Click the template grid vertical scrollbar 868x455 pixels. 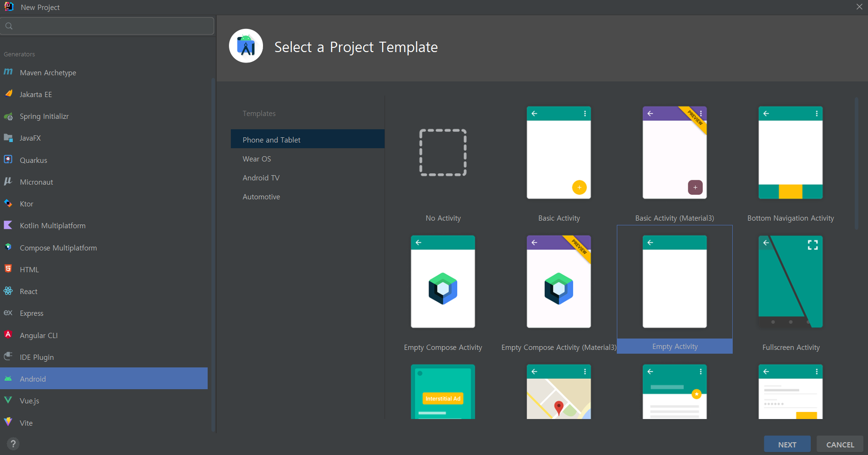coord(856,163)
